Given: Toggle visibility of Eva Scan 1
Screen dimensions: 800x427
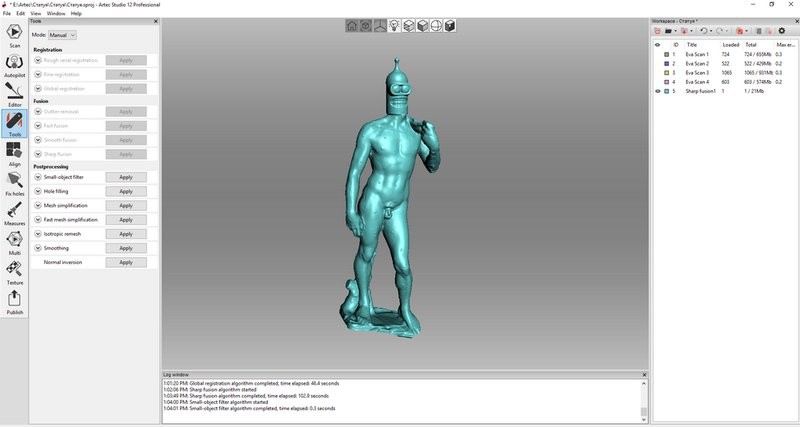Looking at the screenshot, I should click(657, 54).
